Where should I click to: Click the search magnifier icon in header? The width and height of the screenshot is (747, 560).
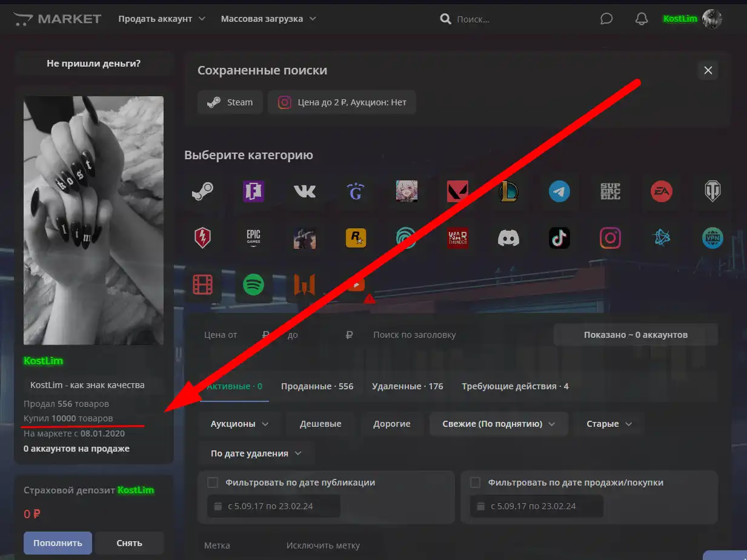pos(445,19)
